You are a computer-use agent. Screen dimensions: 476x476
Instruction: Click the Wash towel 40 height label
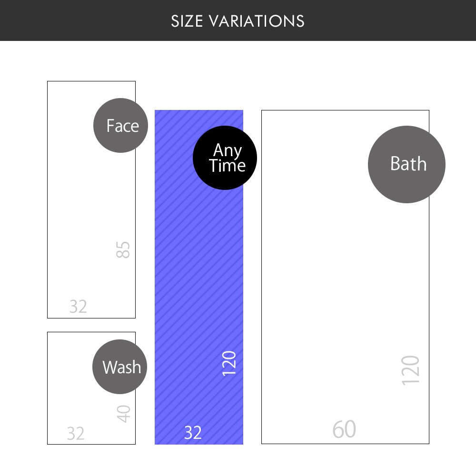point(124,414)
